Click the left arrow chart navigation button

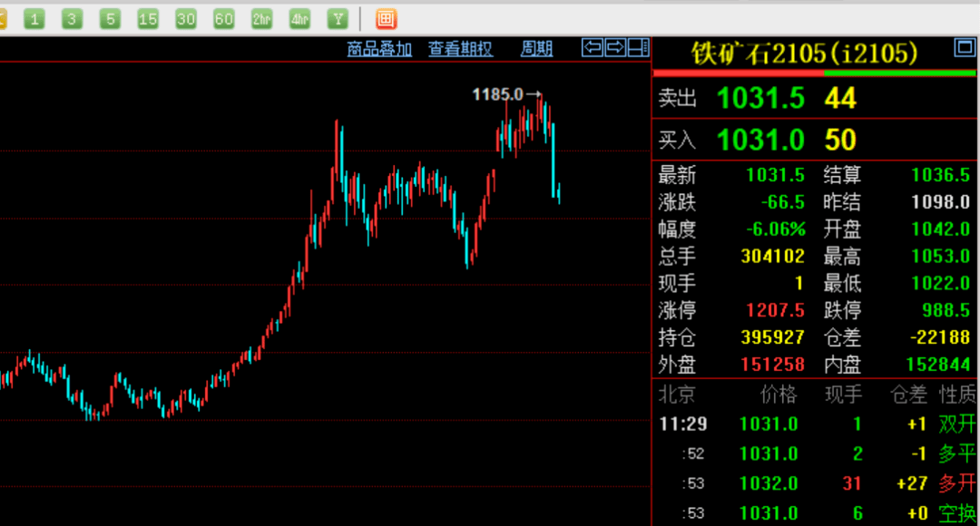pos(593,48)
